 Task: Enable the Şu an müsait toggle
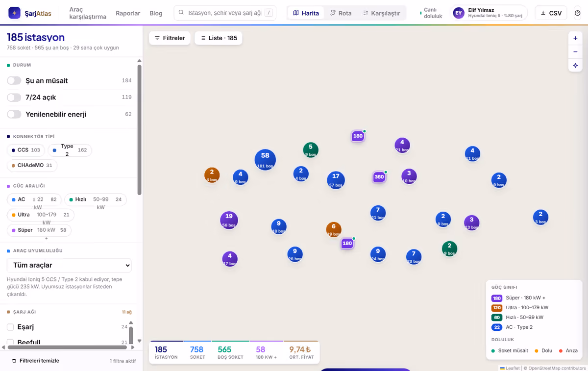tap(14, 81)
